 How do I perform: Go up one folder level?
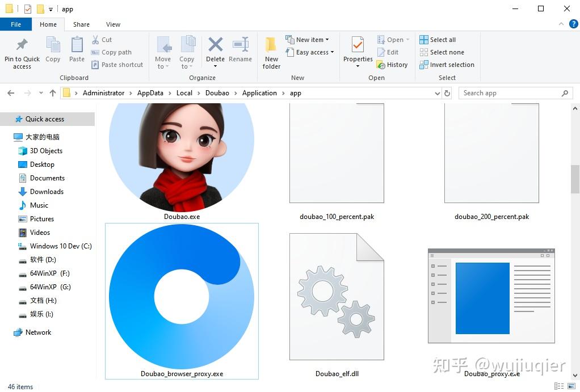pyautogui.click(x=53, y=93)
